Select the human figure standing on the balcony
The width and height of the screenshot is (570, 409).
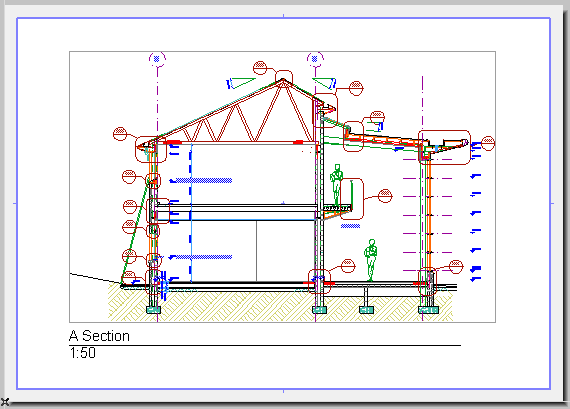[x=336, y=186]
